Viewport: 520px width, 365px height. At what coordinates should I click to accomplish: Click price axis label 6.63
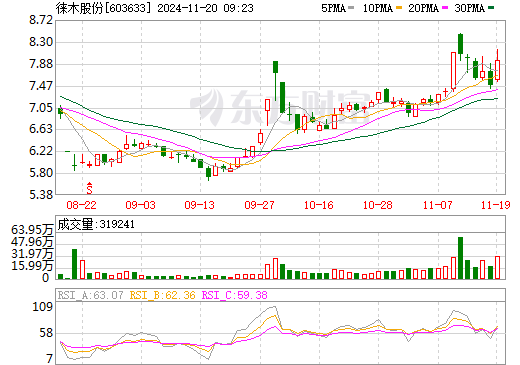pyautogui.click(x=41, y=129)
